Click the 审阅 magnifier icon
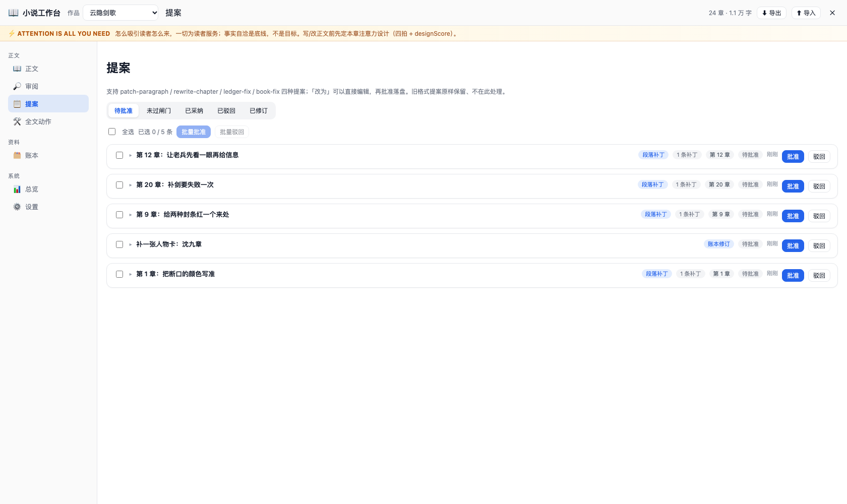The height and width of the screenshot is (504, 847). (17, 86)
